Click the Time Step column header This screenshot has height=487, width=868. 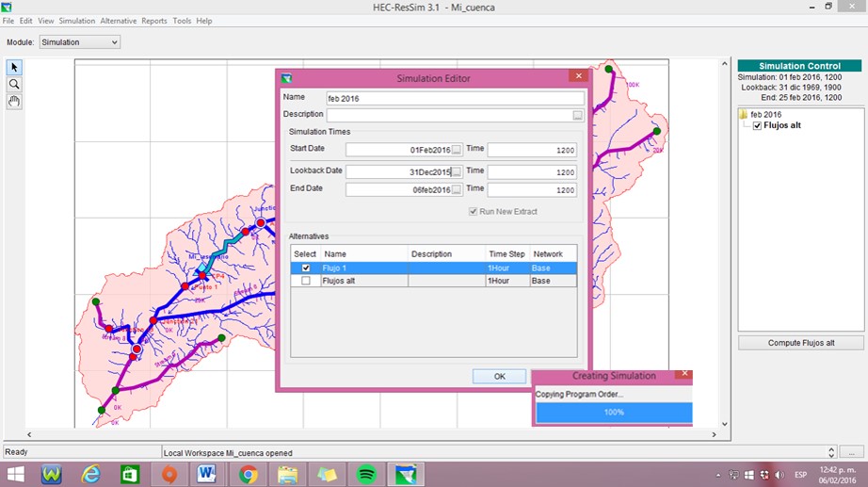tap(507, 253)
